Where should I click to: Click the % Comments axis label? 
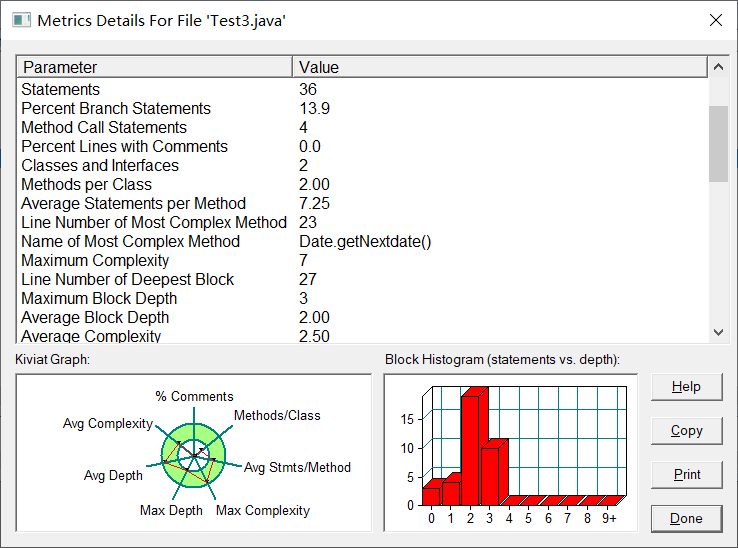point(194,396)
